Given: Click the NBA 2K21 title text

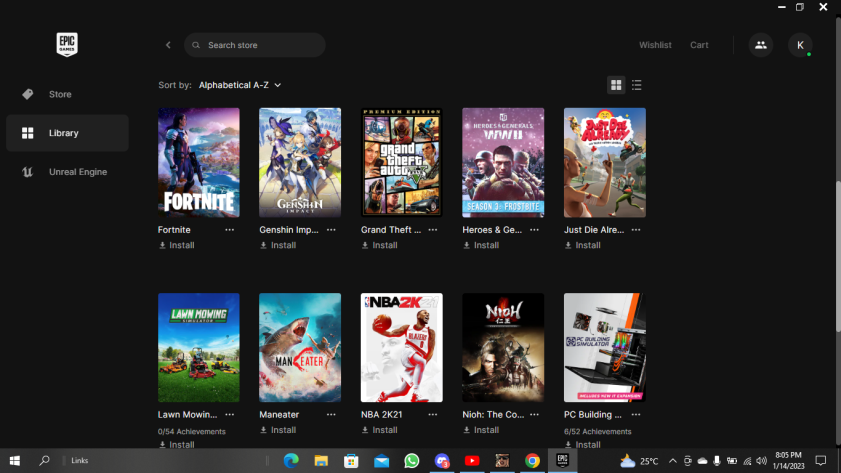Looking at the screenshot, I should [x=381, y=415].
